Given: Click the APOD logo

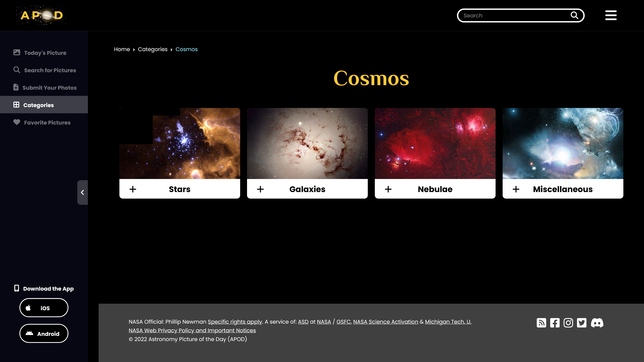Looking at the screenshot, I should click(x=41, y=15).
